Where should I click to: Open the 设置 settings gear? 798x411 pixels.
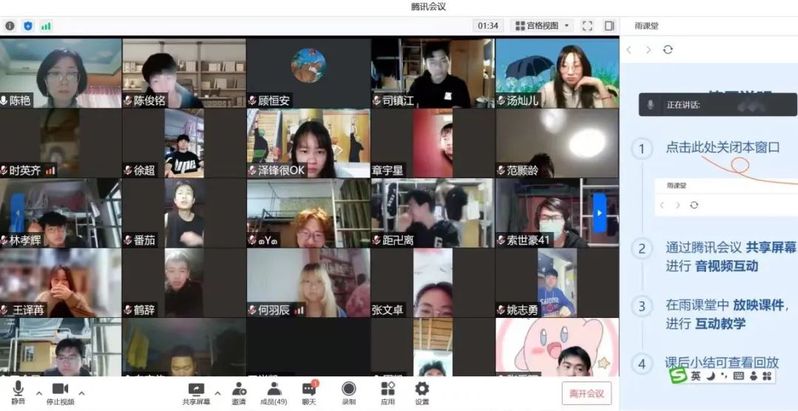pos(422,391)
